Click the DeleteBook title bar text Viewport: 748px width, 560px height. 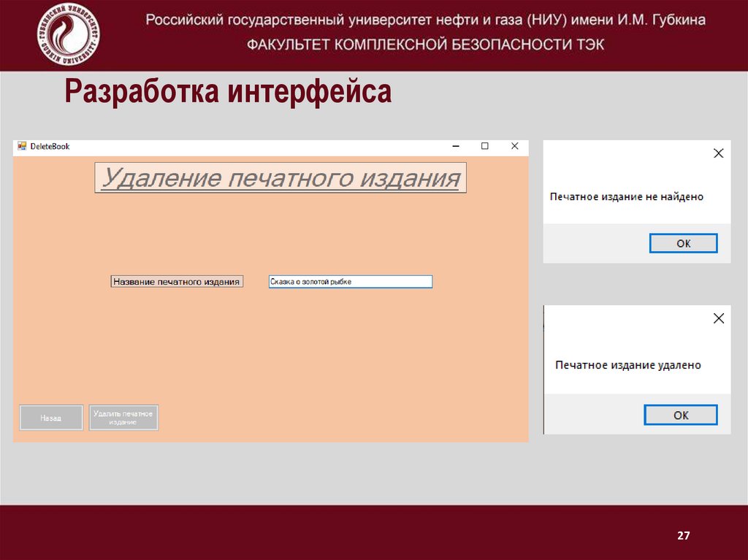(48, 146)
